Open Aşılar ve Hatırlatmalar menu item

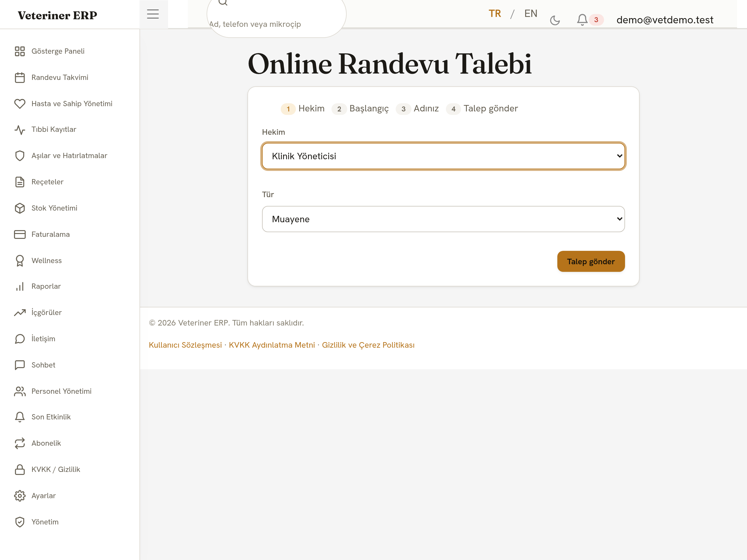(x=69, y=156)
